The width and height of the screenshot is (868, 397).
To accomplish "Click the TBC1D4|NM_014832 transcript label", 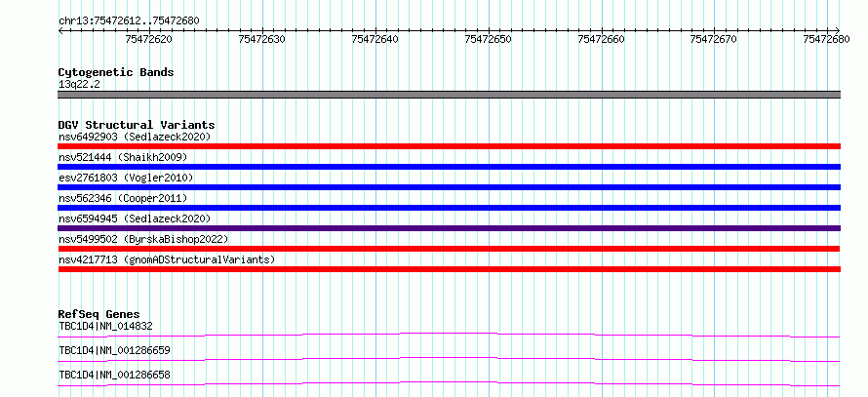I will pyautogui.click(x=105, y=326).
